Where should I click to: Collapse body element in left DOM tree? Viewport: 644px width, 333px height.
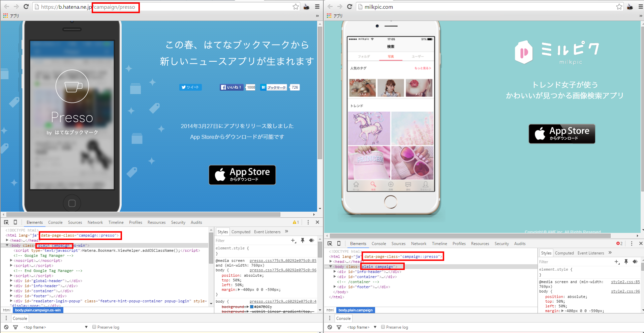[7, 245]
